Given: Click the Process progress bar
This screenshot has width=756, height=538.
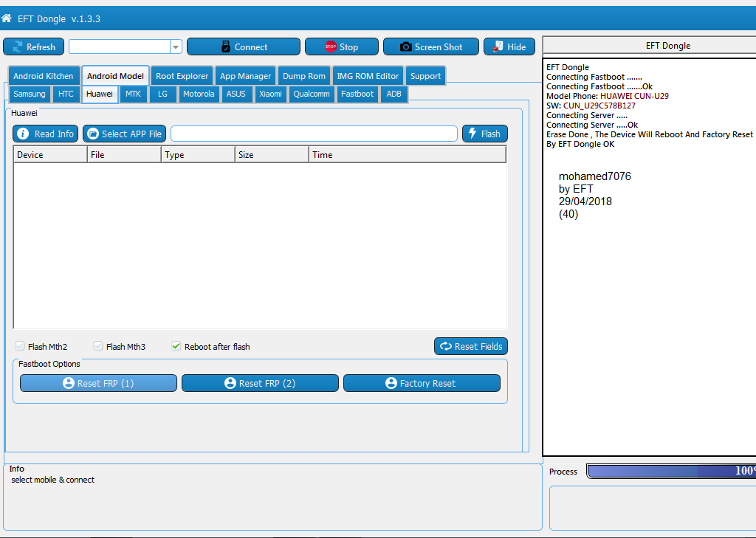Looking at the screenshot, I should coord(671,471).
